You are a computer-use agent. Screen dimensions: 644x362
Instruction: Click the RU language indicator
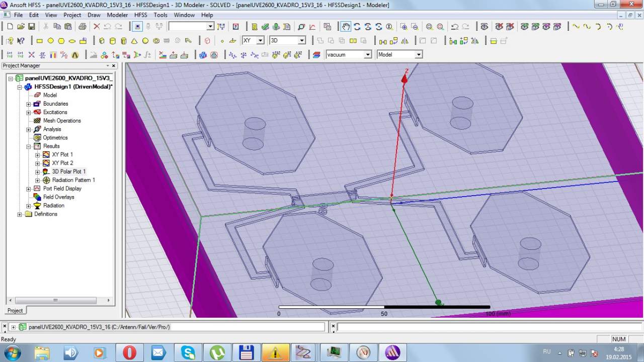point(547,351)
